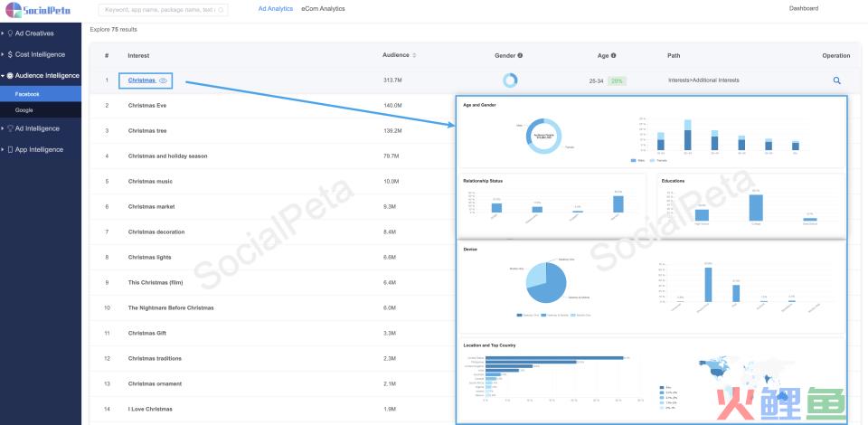Click the info icon beside Gender header
The height and width of the screenshot is (425, 868).
pyautogui.click(x=520, y=55)
